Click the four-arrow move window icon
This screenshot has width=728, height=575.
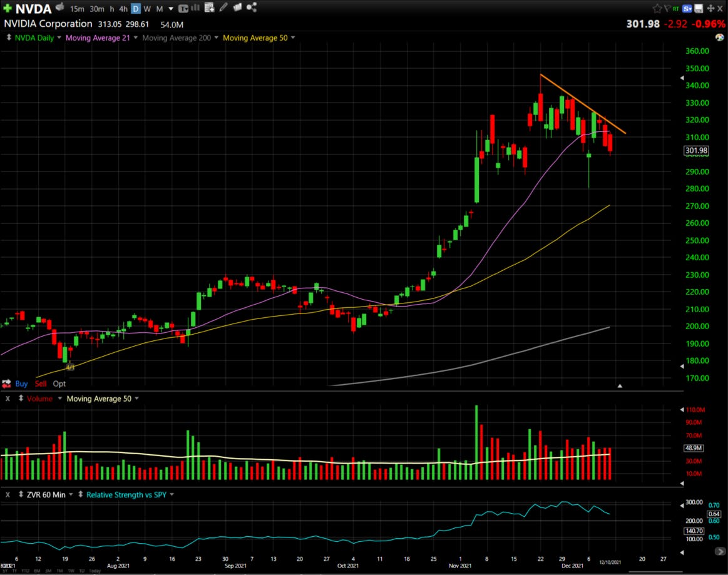(x=711, y=8)
